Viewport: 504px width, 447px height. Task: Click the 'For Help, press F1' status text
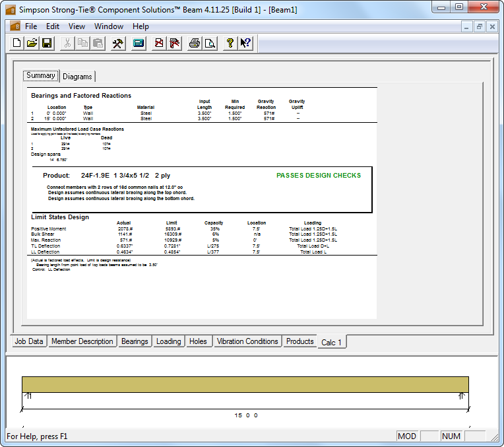coord(37,436)
